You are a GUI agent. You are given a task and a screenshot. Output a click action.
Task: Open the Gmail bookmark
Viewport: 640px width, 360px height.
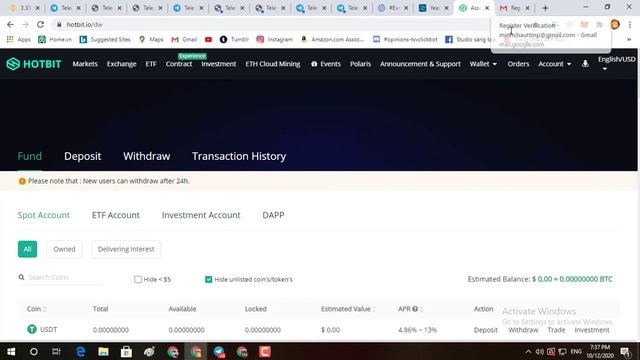pyautogui.click(x=184, y=40)
